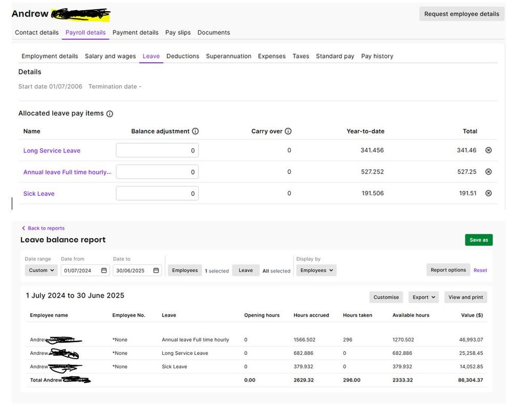The image size is (532, 407).
Task: Switch to the Payment details tab
Action: pyautogui.click(x=135, y=32)
